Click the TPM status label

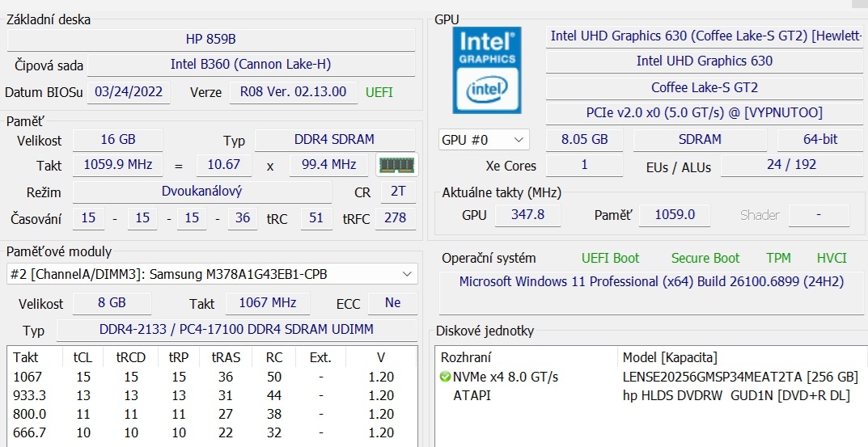click(778, 258)
